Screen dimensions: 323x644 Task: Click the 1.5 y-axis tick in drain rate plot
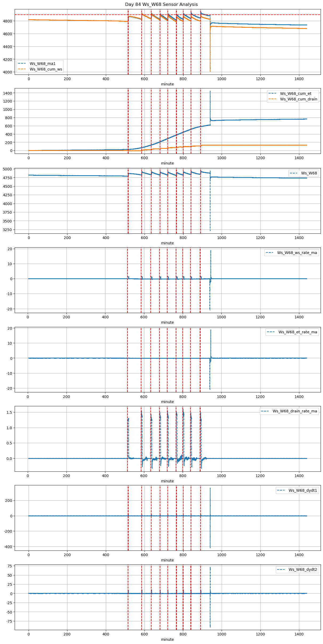point(9,412)
